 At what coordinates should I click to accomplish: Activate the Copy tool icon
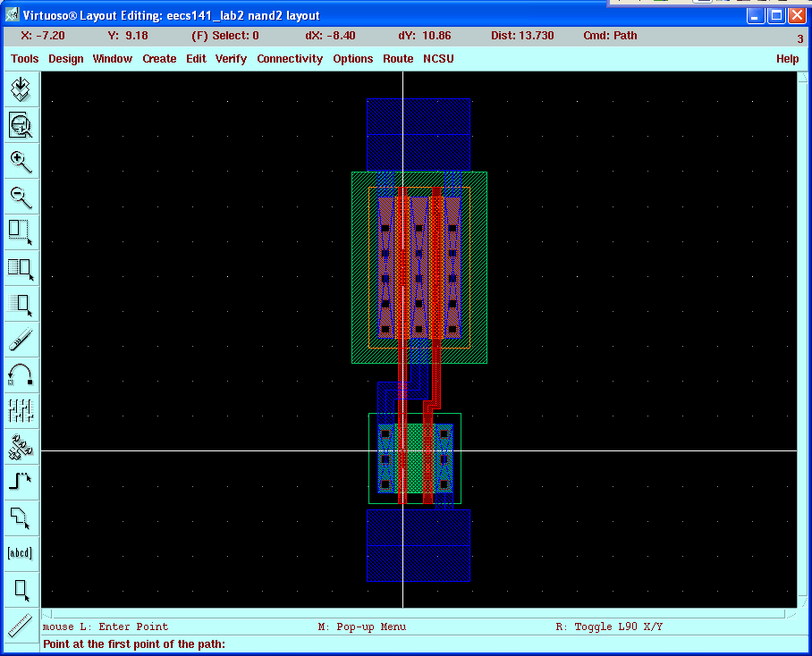pyautogui.click(x=21, y=267)
